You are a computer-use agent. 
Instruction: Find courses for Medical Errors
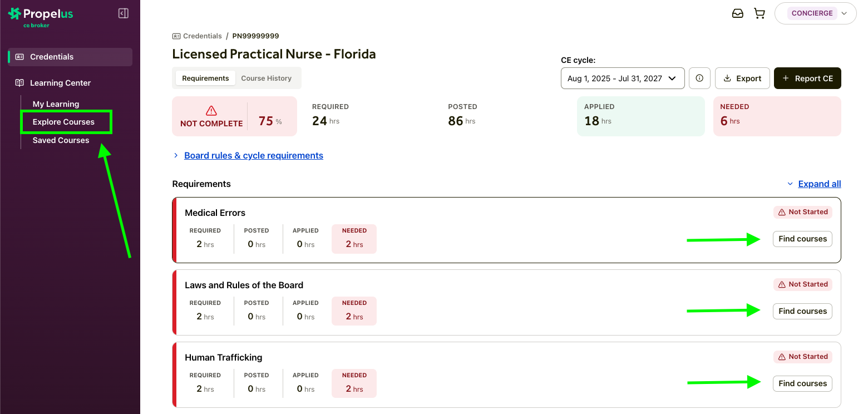click(x=802, y=239)
